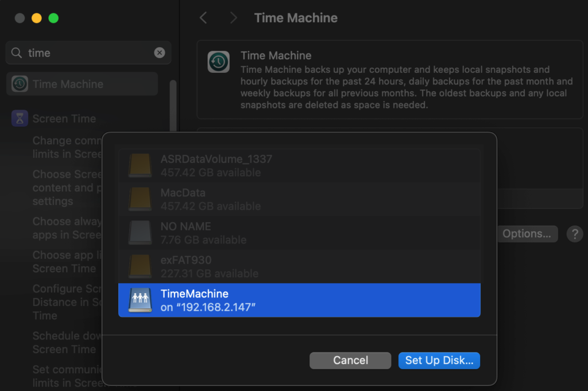Image resolution: width=588 pixels, height=391 pixels.
Task: Clear the search field text
Action: point(160,53)
